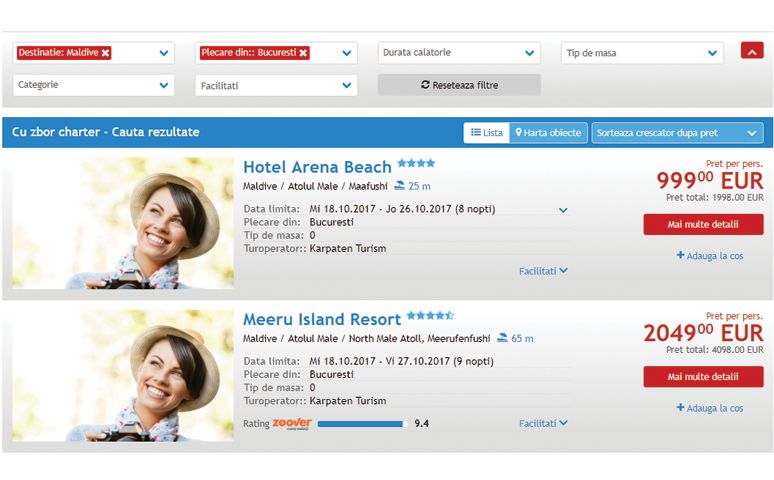This screenshot has height=480, width=774.
Task: Click Adauga la cos for Meeru Island Resort
Action: click(x=710, y=408)
